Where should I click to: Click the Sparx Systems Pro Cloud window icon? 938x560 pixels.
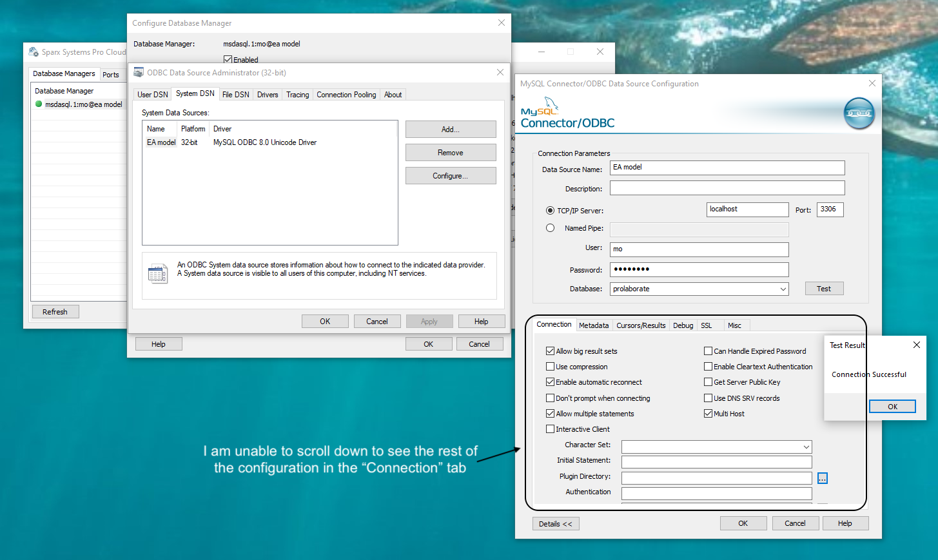click(34, 52)
